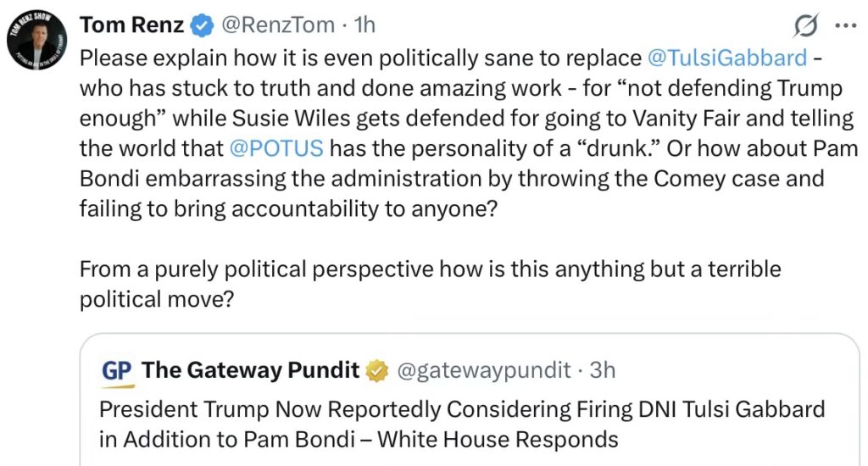The width and height of the screenshot is (868, 466).
Task: Open the @TulsiGabbard mention
Action: click(726, 58)
